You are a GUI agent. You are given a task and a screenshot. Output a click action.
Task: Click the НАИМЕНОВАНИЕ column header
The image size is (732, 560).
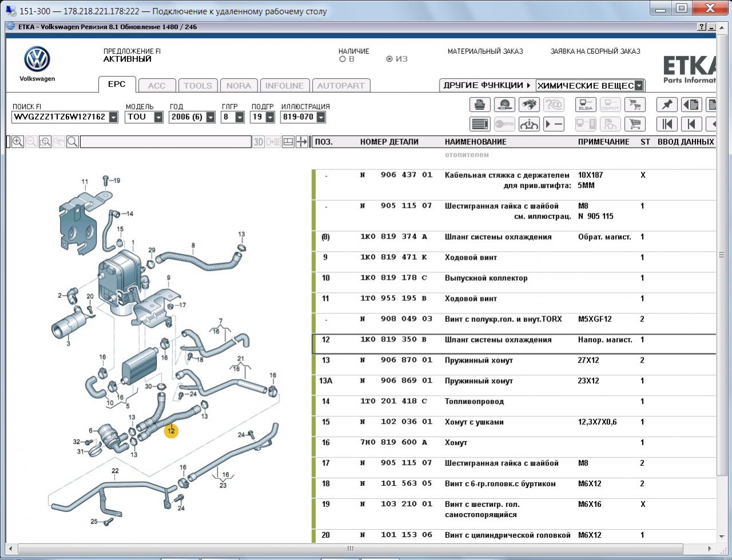tap(476, 142)
